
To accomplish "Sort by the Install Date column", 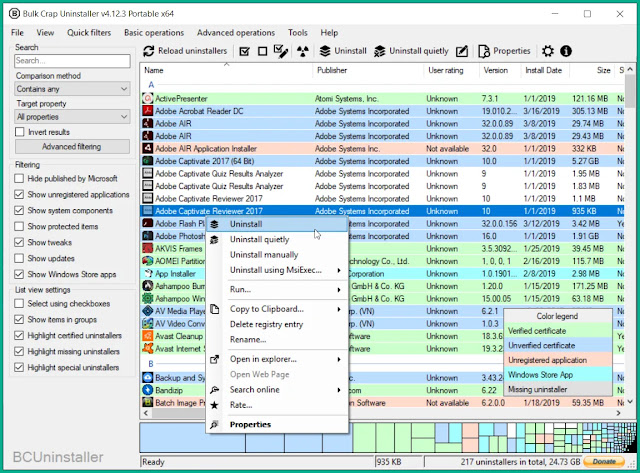I will 544,70.
